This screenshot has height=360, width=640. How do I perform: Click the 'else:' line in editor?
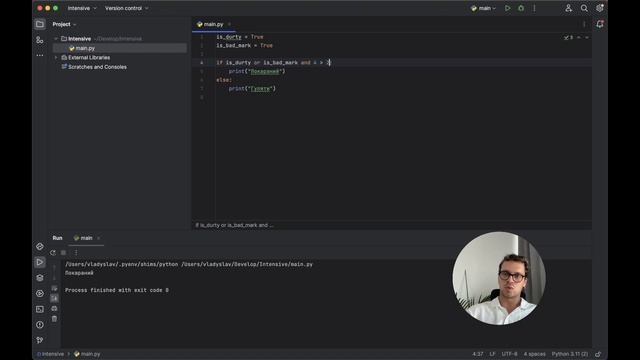click(224, 80)
